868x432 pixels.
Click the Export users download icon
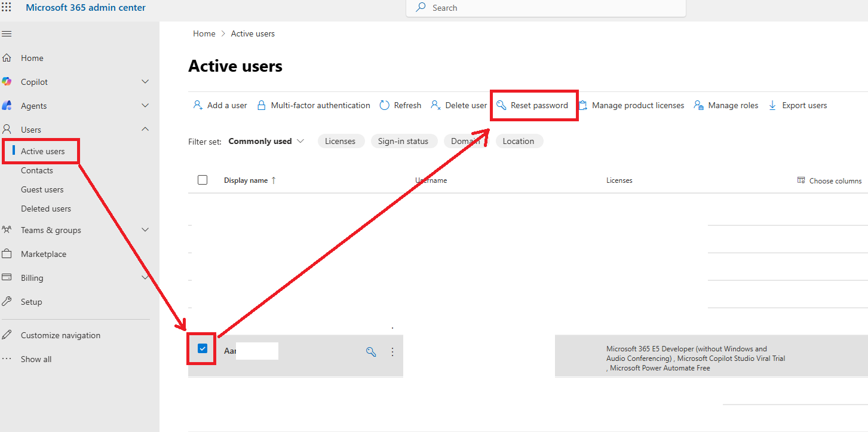[772, 105]
